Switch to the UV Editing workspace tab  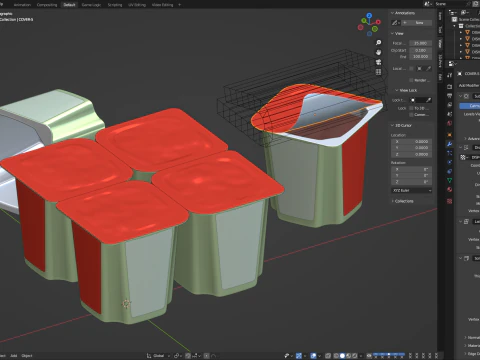click(137, 5)
